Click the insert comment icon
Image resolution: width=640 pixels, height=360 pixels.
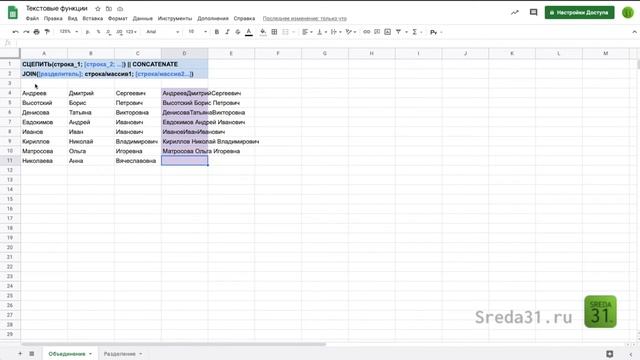[377, 32]
